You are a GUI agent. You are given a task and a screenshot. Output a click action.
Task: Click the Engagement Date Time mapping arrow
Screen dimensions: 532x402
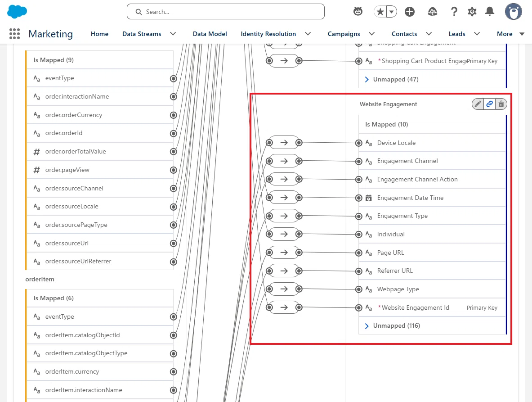[284, 198]
